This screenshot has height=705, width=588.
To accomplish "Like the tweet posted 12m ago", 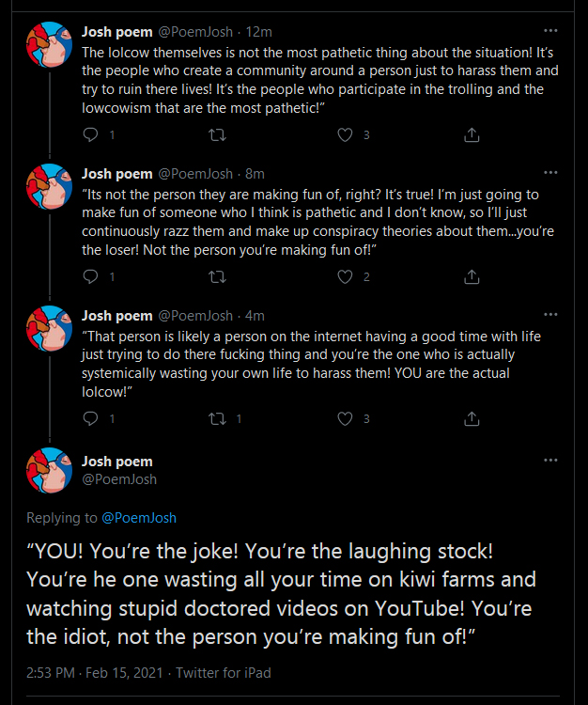I will click(x=345, y=134).
